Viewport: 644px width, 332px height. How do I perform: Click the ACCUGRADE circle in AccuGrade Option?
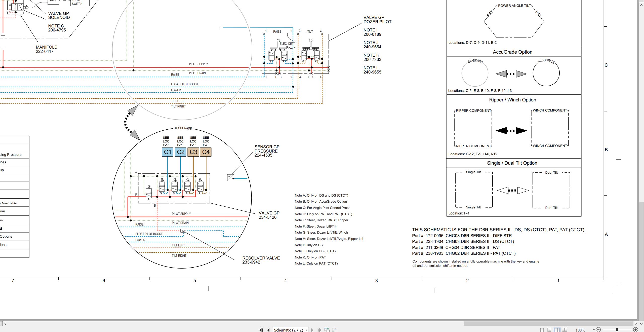(x=546, y=73)
